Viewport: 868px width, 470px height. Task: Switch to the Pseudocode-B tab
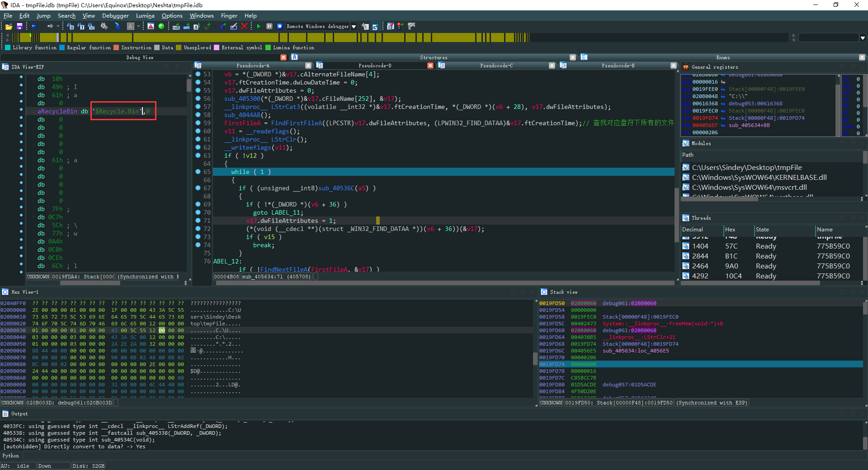(618, 66)
